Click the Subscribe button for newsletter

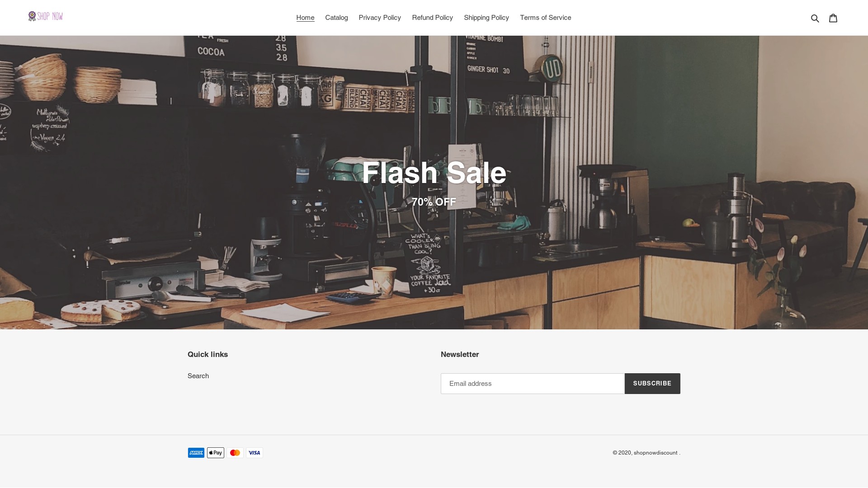(x=652, y=383)
